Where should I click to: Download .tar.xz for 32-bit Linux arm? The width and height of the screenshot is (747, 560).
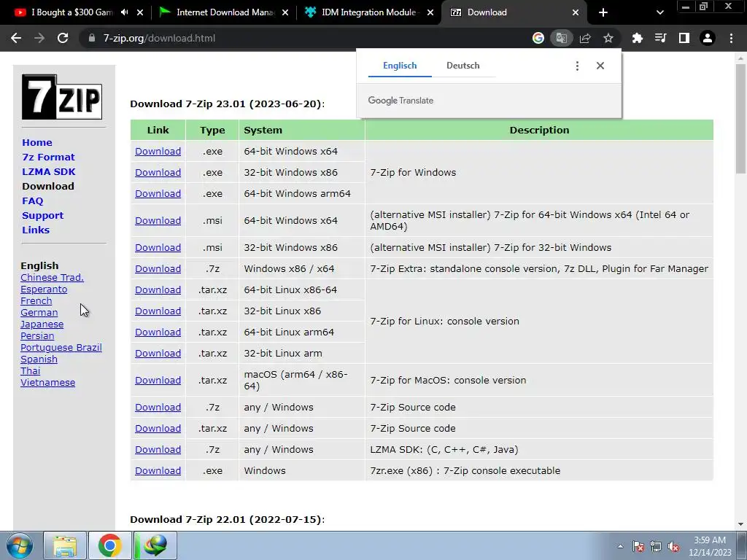click(x=158, y=354)
